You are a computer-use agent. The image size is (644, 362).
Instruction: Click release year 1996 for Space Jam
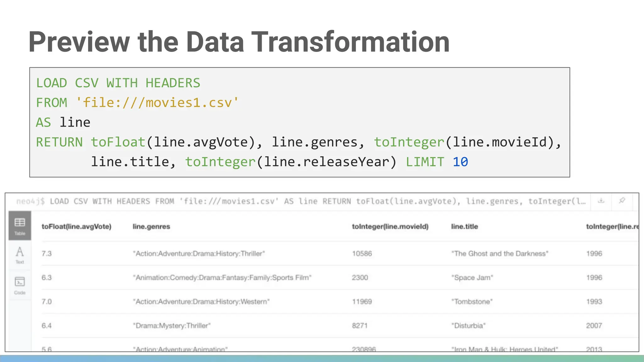click(594, 277)
